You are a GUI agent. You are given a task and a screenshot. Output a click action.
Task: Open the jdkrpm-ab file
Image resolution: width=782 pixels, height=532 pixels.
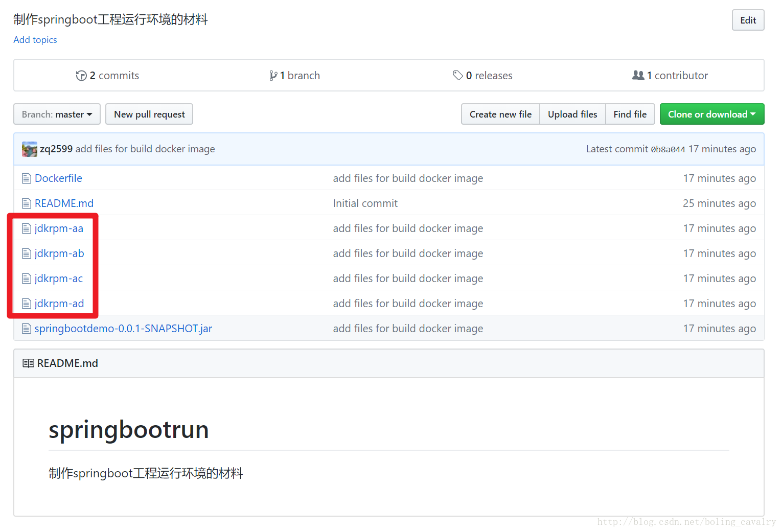click(x=59, y=253)
